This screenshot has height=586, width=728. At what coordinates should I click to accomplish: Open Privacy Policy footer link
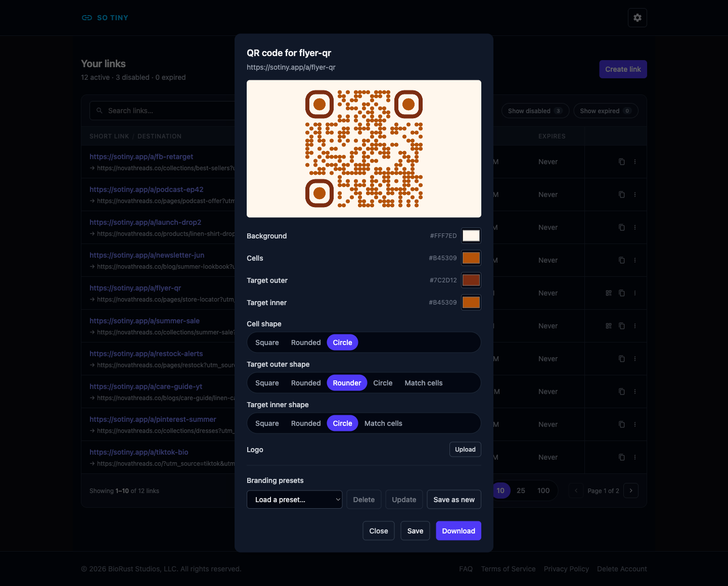coord(566,569)
